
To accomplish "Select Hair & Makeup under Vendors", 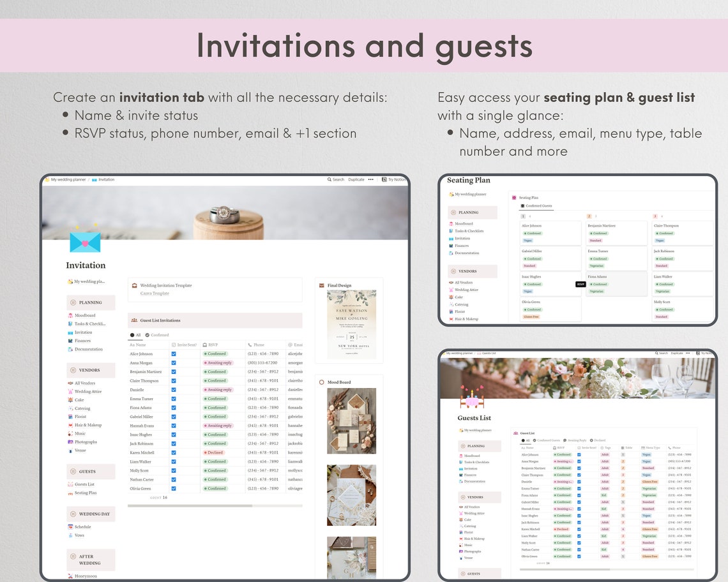I will (88, 426).
